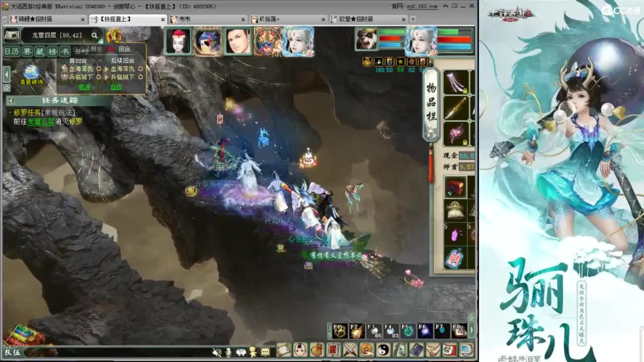Open settings gear for follow-up 血海深仇
The image size is (644, 362).
140,69
